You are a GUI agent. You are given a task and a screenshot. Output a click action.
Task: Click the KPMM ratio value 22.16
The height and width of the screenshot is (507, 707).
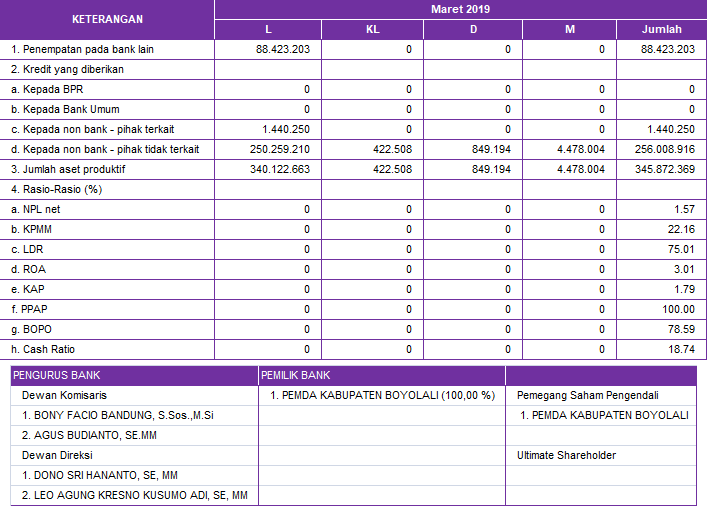point(680,229)
